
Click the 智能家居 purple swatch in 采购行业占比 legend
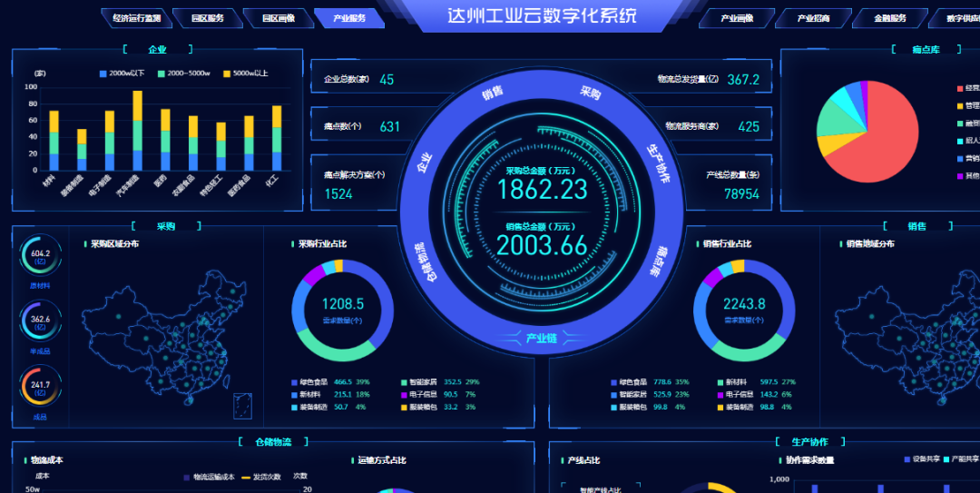point(405,382)
